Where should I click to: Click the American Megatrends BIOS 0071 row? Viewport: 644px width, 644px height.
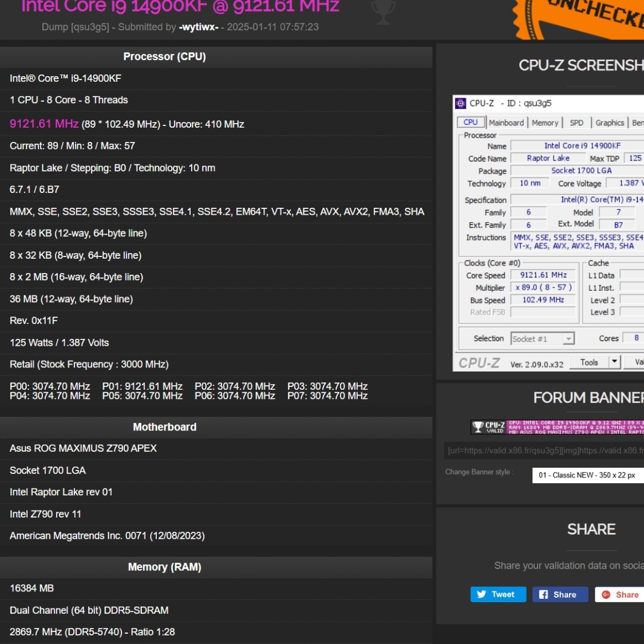(216, 536)
